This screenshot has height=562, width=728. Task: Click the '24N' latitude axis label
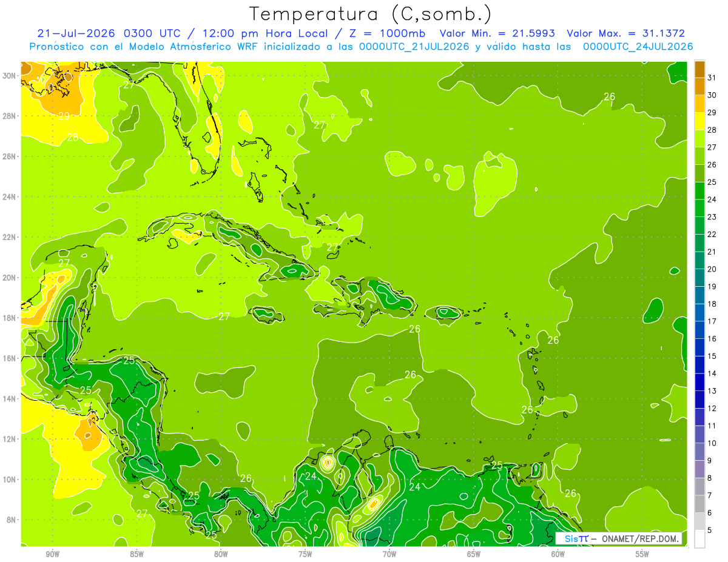point(9,197)
